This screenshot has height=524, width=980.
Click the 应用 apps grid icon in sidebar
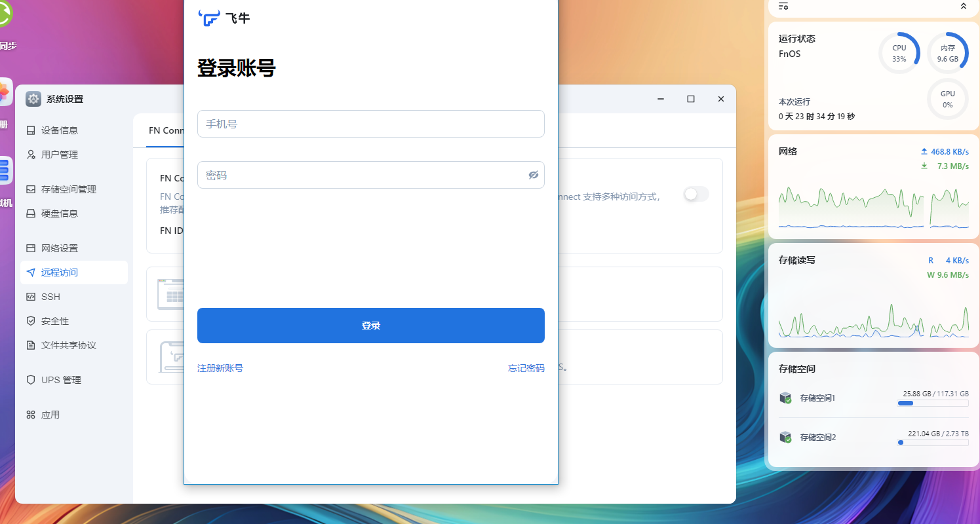coord(30,415)
